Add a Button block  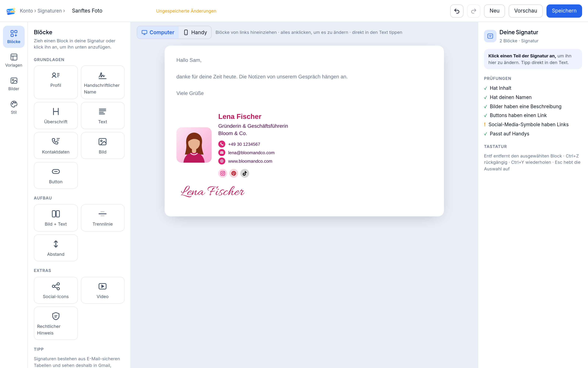[56, 175]
